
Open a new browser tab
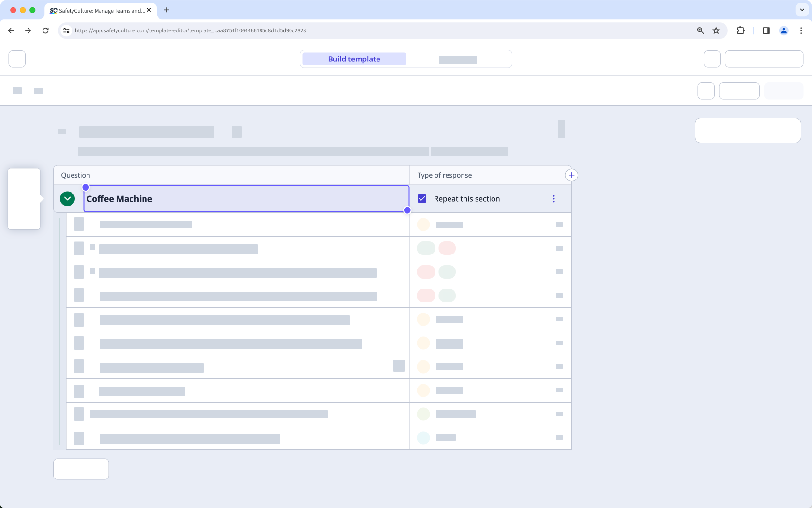click(166, 10)
